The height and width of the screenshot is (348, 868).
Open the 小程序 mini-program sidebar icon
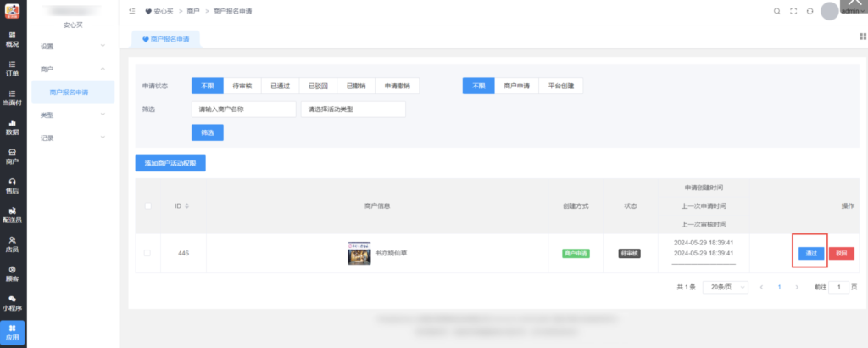(12, 303)
